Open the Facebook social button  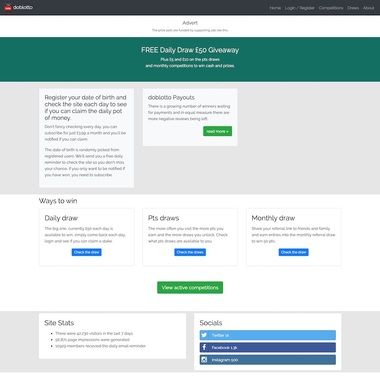tap(268, 347)
